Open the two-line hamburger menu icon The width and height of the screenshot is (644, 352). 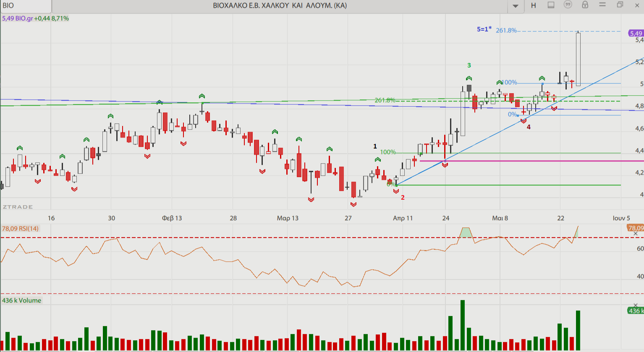(602, 5)
